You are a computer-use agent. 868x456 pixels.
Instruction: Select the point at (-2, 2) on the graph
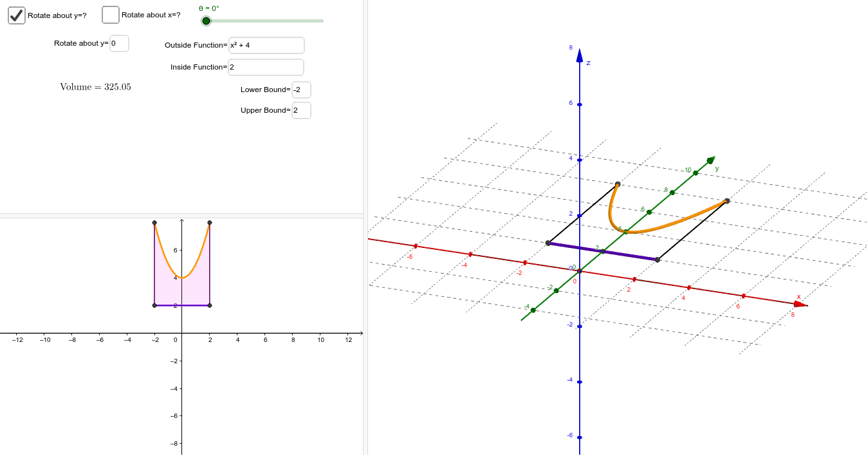click(x=154, y=305)
